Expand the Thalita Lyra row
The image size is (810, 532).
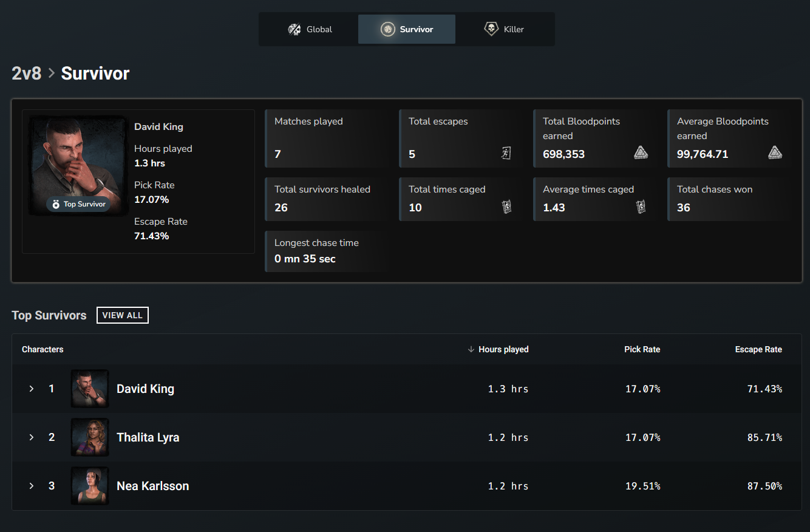pyautogui.click(x=32, y=437)
